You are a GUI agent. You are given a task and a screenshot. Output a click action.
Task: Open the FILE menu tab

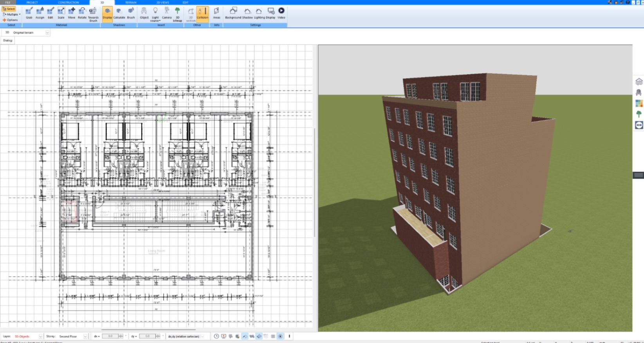click(x=8, y=2)
